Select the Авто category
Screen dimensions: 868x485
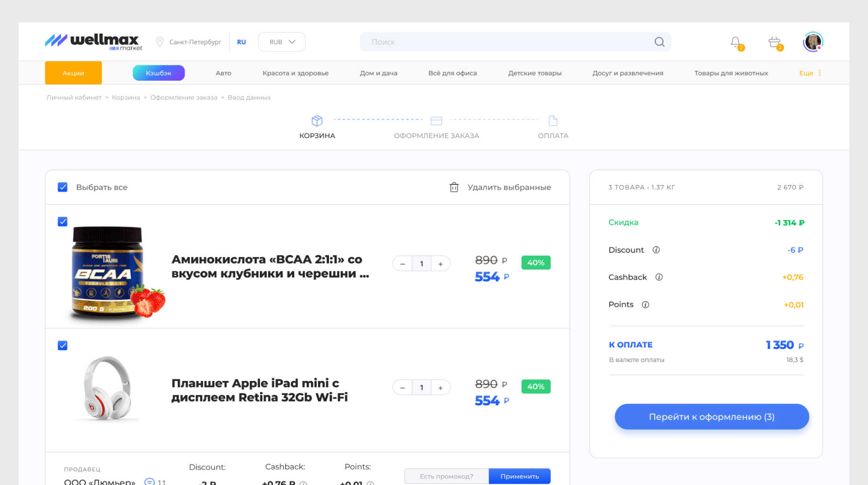224,73
